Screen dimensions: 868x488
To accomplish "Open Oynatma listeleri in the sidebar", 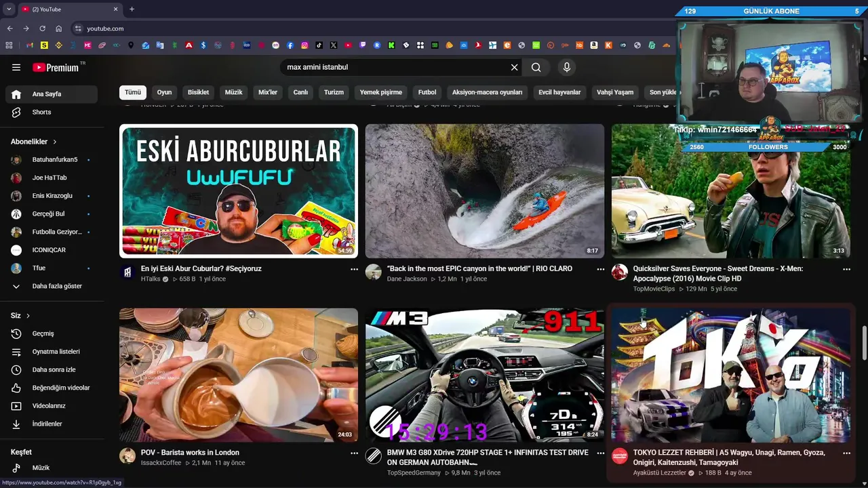I will pyautogui.click(x=52, y=352).
